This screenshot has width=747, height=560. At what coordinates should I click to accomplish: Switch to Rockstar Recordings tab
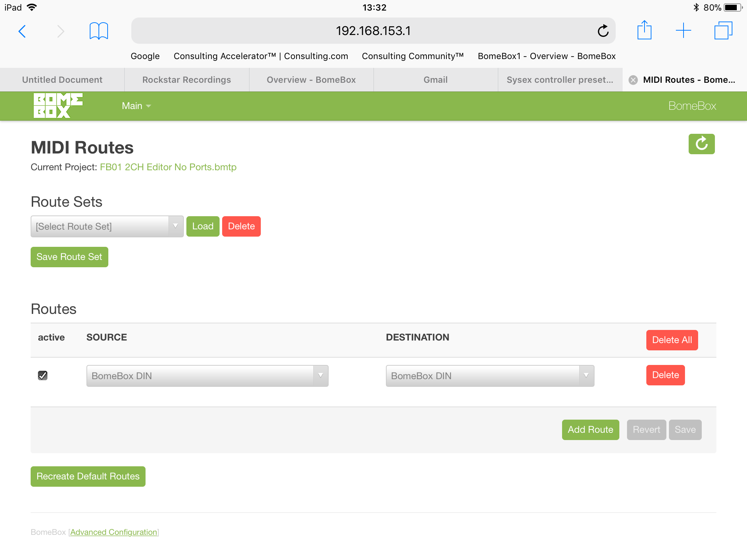187,80
